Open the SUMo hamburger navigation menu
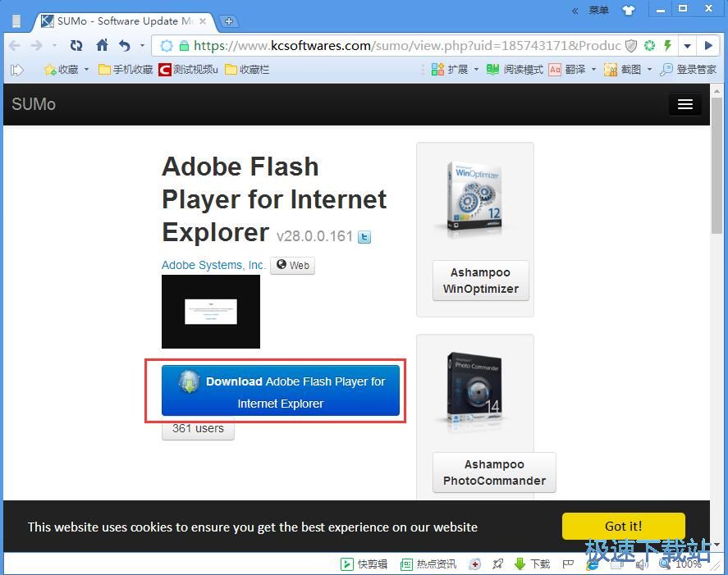Image resolution: width=728 pixels, height=575 pixels. pyautogui.click(x=685, y=104)
